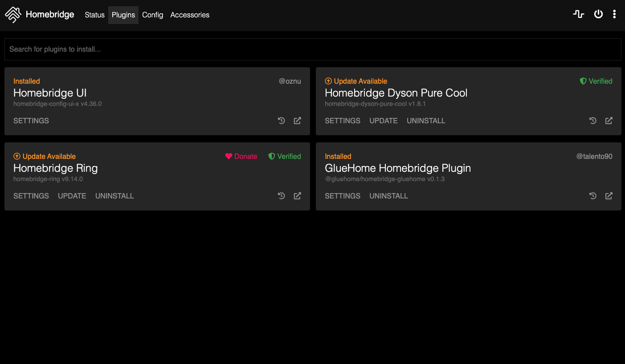View version history for GlueHome plugin

click(593, 196)
